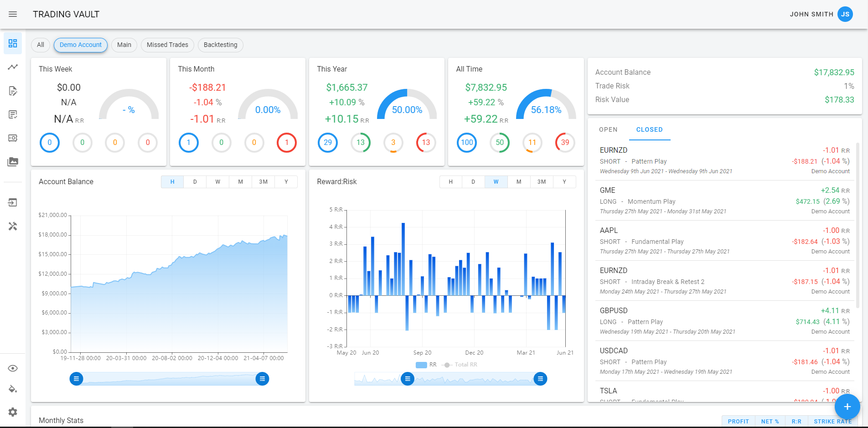Toggle the RR series in chart legend
Viewport: 868px width, 428px height.
pyautogui.click(x=426, y=365)
